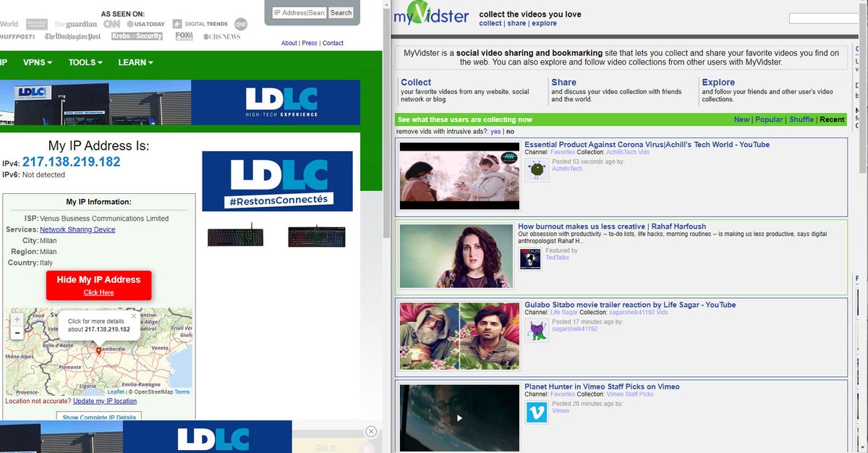Open the TedTalks avatar icon
Viewport: 868px width, 453px height.
pos(529,258)
